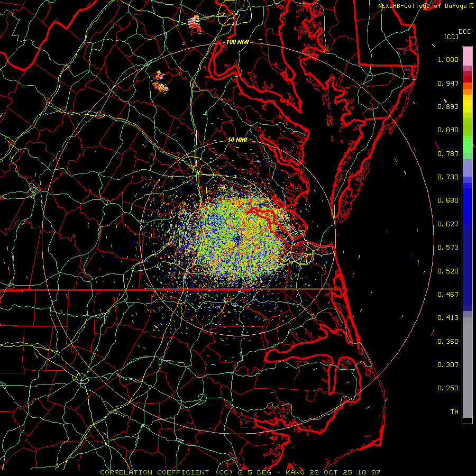Click the 100 NMI range ring label
The image size is (476, 476).
(x=237, y=42)
